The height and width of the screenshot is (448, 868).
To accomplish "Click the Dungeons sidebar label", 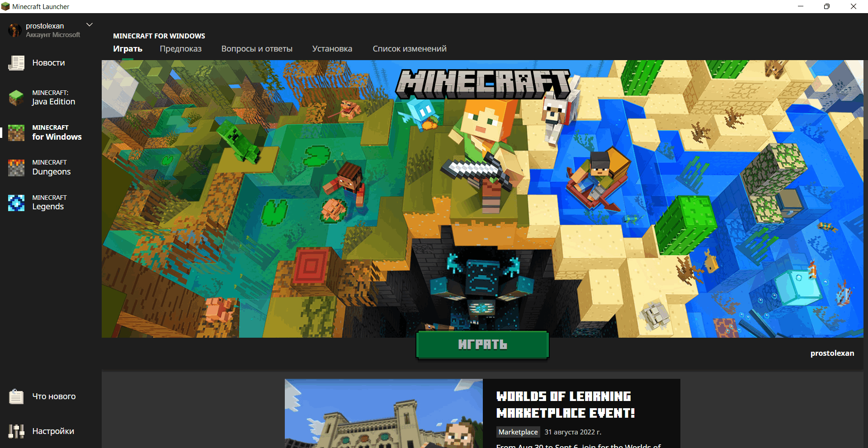I will coord(52,172).
